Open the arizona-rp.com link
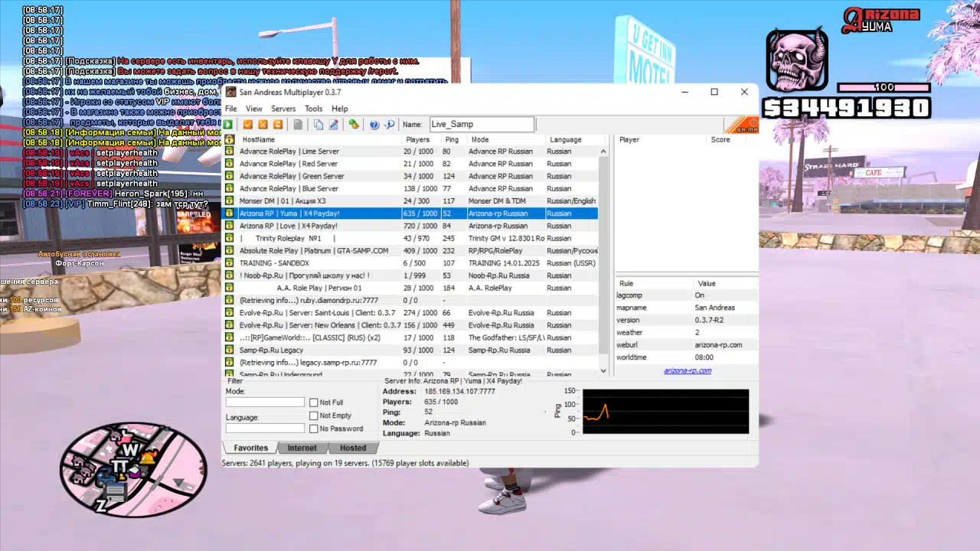Image resolution: width=980 pixels, height=551 pixels. pos(688,370)
